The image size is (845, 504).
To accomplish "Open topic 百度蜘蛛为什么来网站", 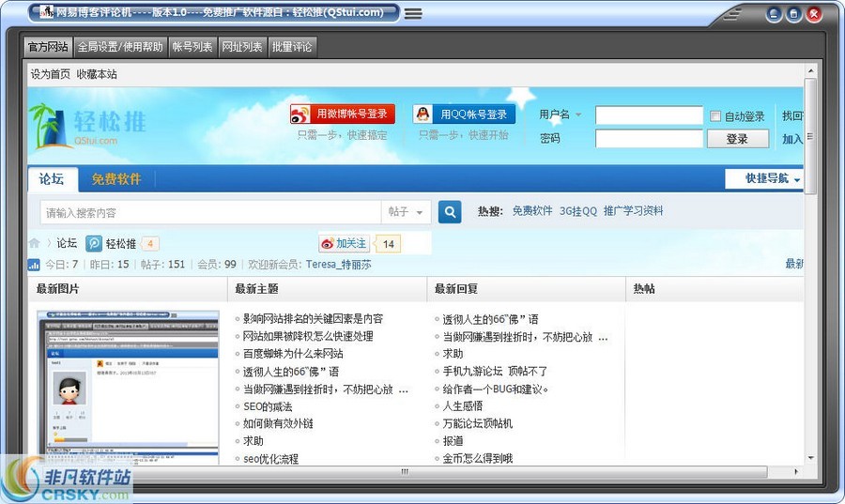I will pos(293,354).
